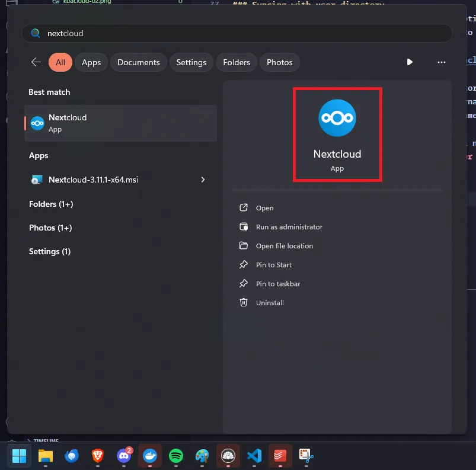
Task: Expand Settings (1) results
Action: tap(50, 251)
